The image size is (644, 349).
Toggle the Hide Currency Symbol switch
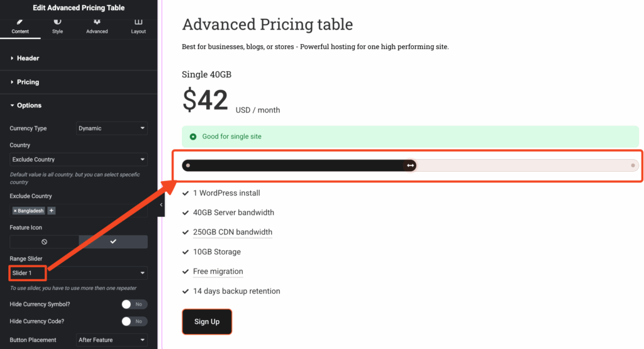(x=134, y=304)
